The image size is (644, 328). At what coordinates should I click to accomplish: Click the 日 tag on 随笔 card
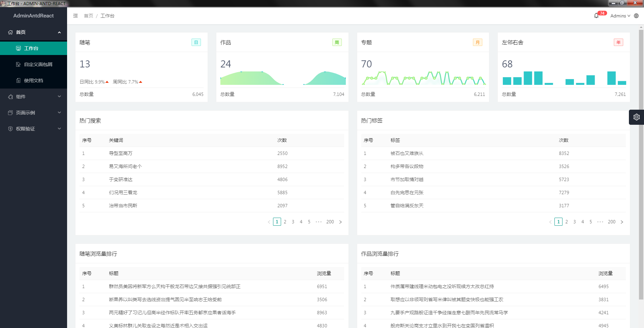pos(196,42)
